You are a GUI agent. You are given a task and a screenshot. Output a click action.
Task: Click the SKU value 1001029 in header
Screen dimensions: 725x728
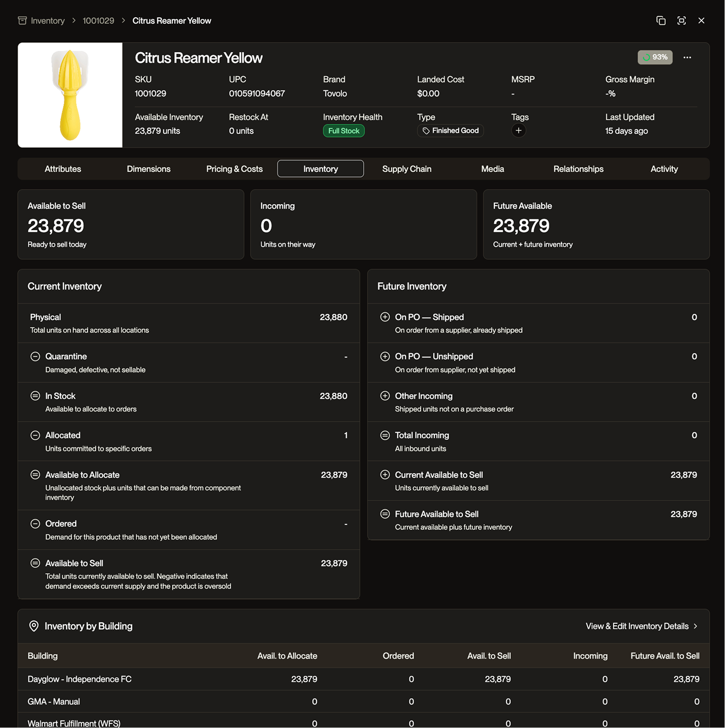tap(150, 93)
